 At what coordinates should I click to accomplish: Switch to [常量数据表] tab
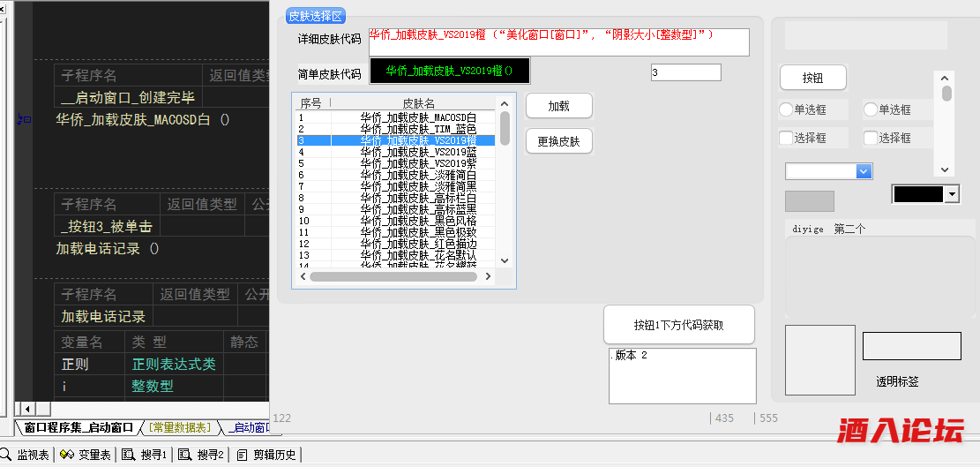pyautogui.click(x=180, y=428)
